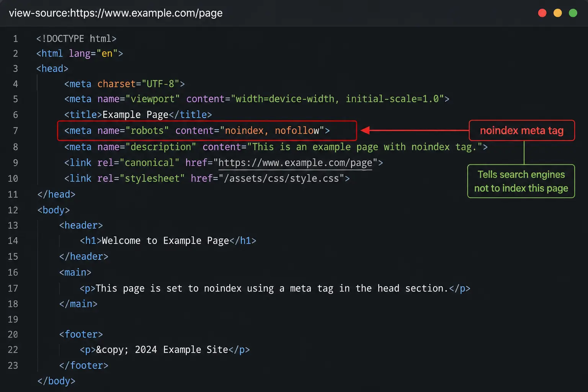
Task: Click line number 23 in the gutter
Action: (x=13, y=366)
